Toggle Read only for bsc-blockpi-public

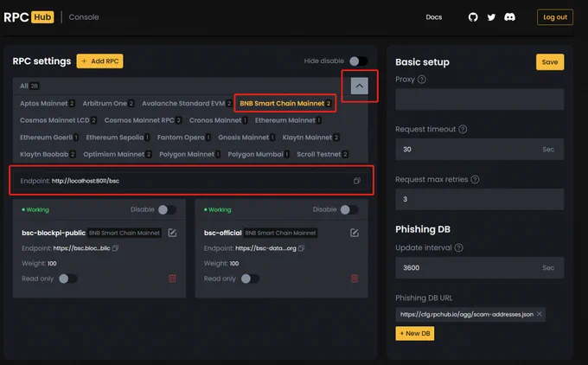[x=68, y=279]
